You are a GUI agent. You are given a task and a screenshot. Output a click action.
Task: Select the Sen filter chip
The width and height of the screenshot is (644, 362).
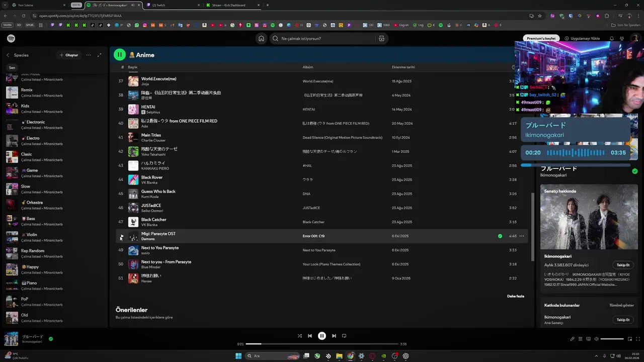coord(12,68)
